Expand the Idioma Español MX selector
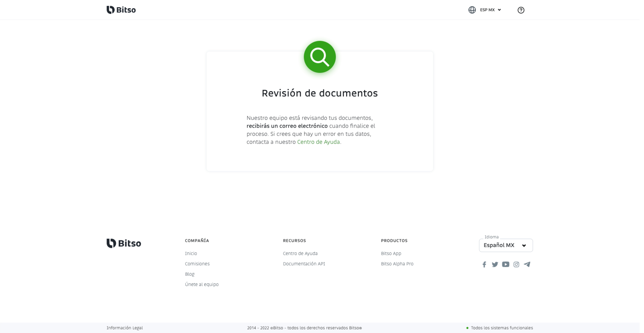Viewport: 644px width, 333px height. click(x=506, y=245)
